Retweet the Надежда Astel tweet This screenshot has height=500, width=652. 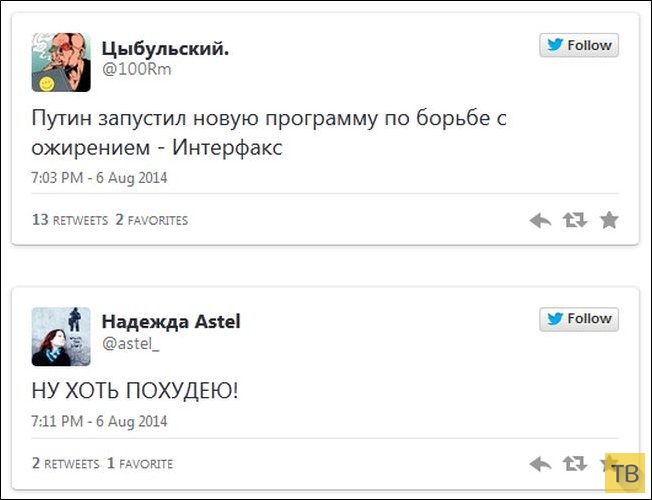point(574,464)
